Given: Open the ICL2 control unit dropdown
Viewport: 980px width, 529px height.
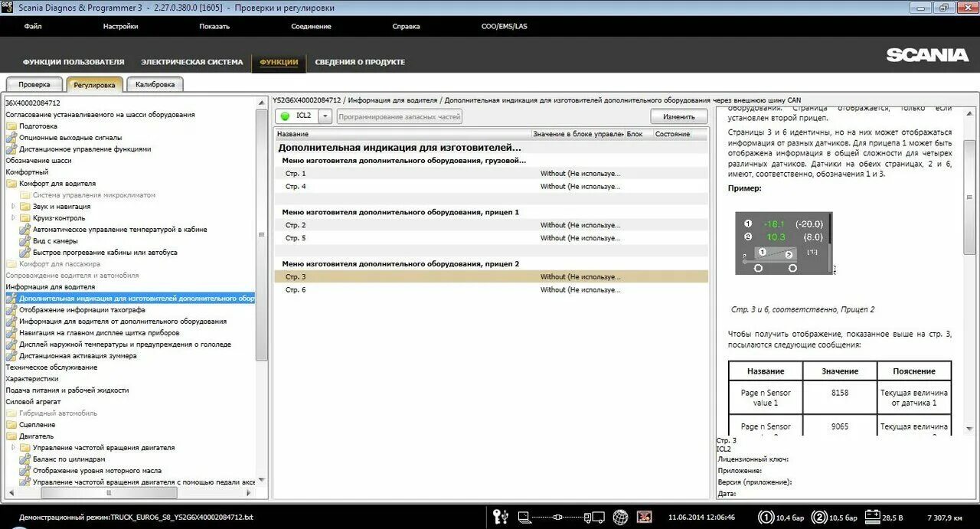Looking at the screenshot, I should [325, 116].
